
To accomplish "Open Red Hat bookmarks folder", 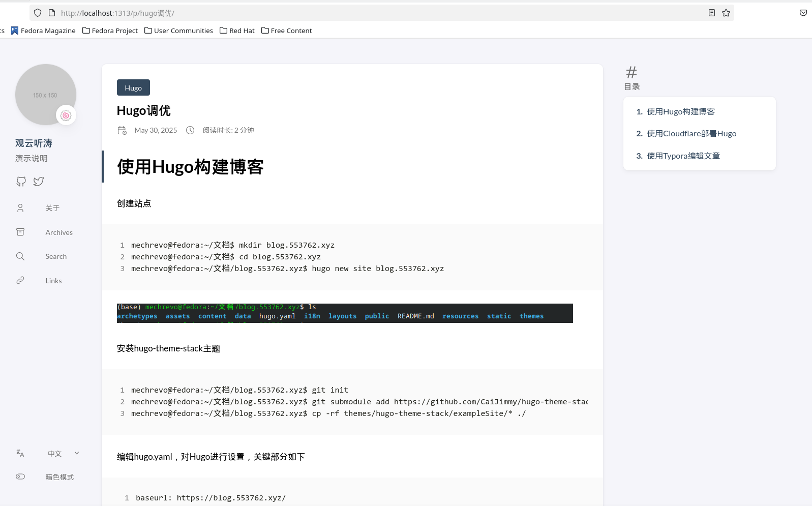I will pos(237,31).
